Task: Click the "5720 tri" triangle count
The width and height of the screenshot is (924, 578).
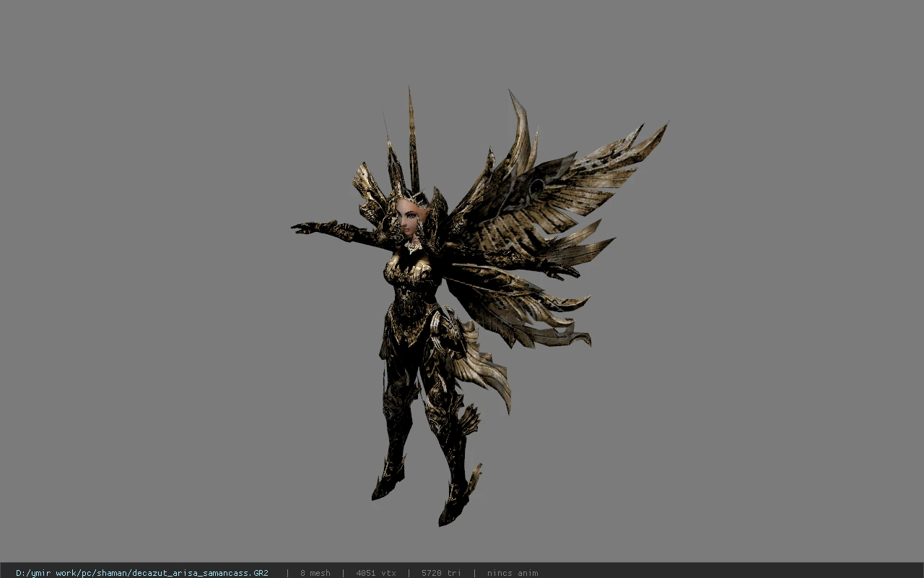Action: click(x=441, y=573)
